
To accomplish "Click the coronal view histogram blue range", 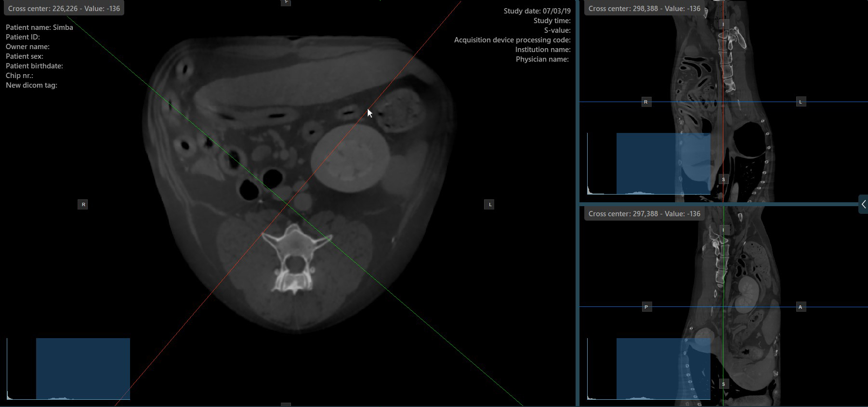I will click(x=663, y=164).
